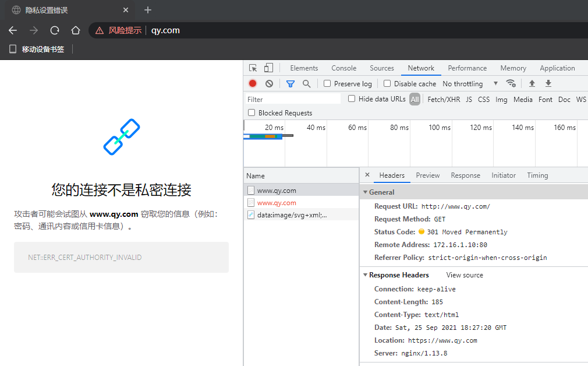Image resolution: width=588 pixels, height=366 pixels.
Task: Click the 风险提示 security warning label
Action: (125, 30)
